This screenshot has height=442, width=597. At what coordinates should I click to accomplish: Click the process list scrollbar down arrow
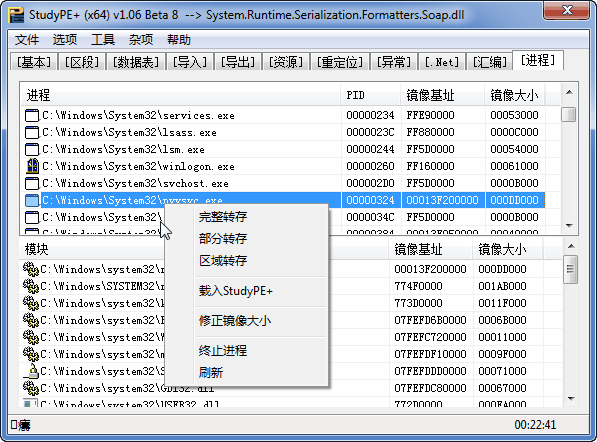pos(569,225)
